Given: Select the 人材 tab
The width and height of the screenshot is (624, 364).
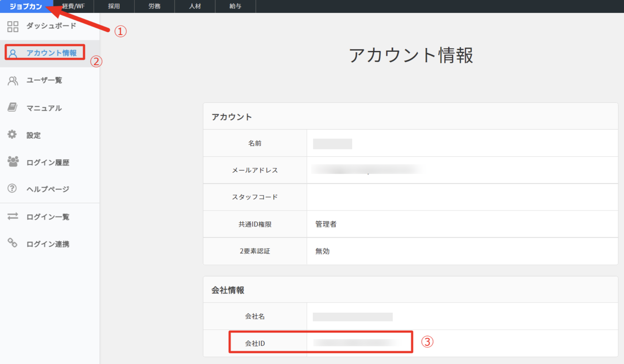Looking at the screenshot, I should click(x=195, y=6).
